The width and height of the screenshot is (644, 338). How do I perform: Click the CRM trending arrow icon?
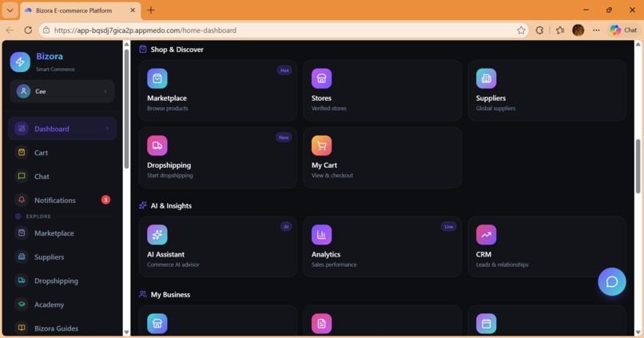tap(487, 234)
